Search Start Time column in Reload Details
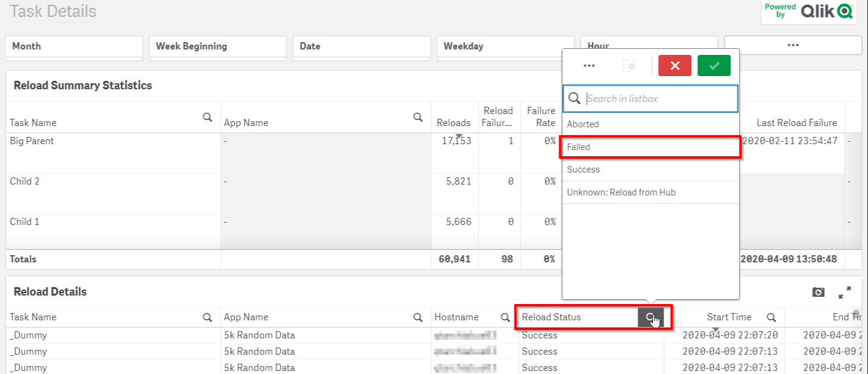This screenshot has height=374, width=868. [x=771, y=317]
